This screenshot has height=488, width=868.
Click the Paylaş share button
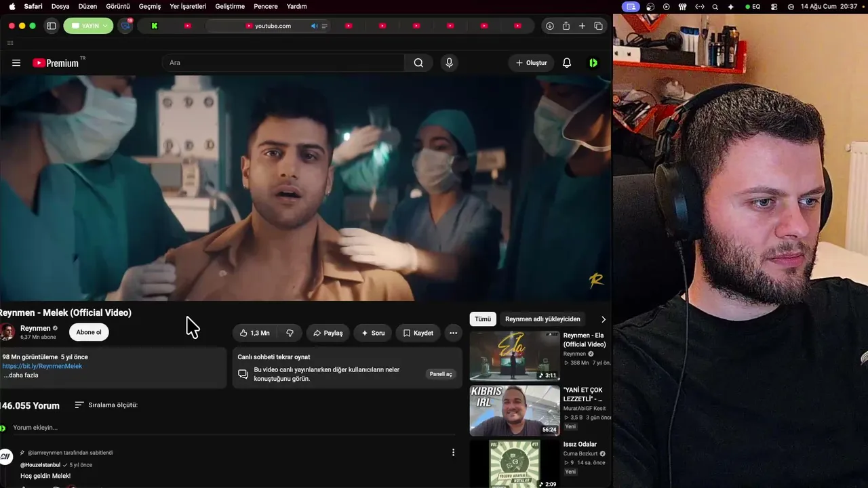[x=328, y=333]
